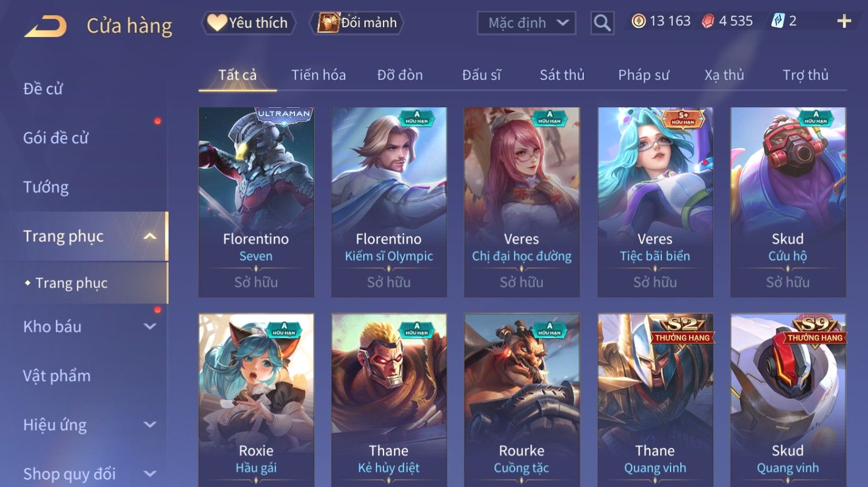Open Đổi mảnh fragment exchange button
Viewport: 868px width, 487px height.
point(357,23)
